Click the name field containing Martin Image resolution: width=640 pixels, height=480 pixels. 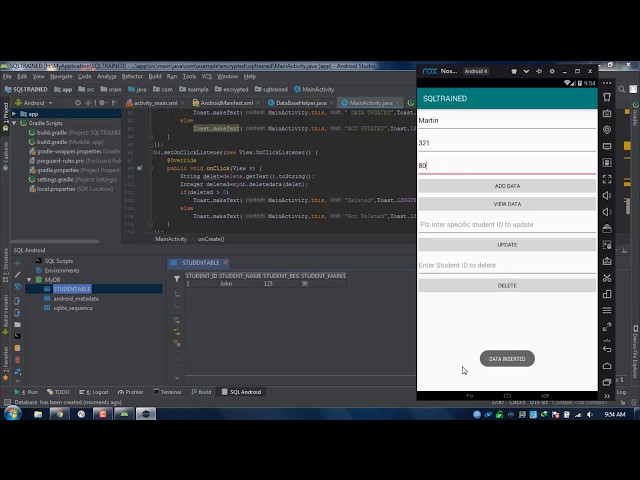tap(507, 120)
